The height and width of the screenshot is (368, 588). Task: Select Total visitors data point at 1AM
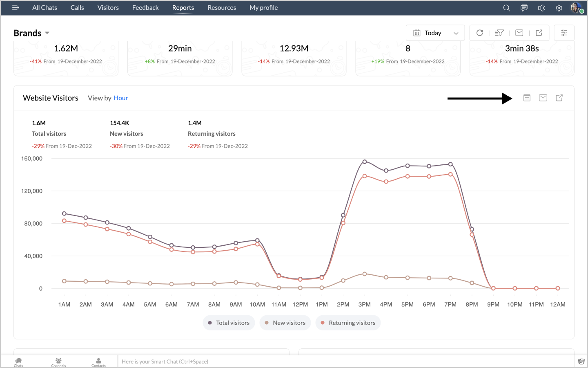pos(64,213)
